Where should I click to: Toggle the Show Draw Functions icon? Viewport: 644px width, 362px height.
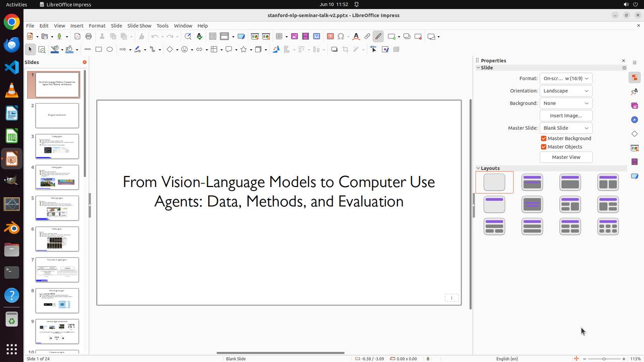tap(378, 36)
